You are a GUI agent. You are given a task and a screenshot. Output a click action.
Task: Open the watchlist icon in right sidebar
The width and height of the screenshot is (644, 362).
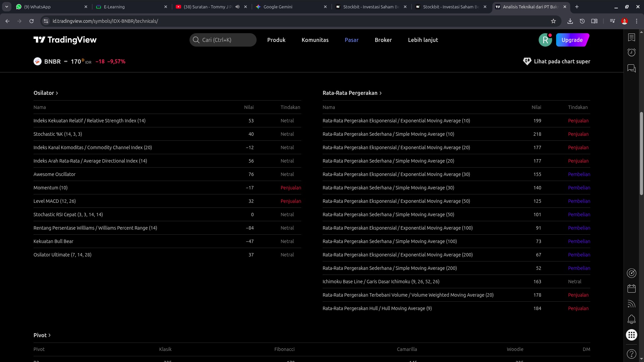coord(632,37)
